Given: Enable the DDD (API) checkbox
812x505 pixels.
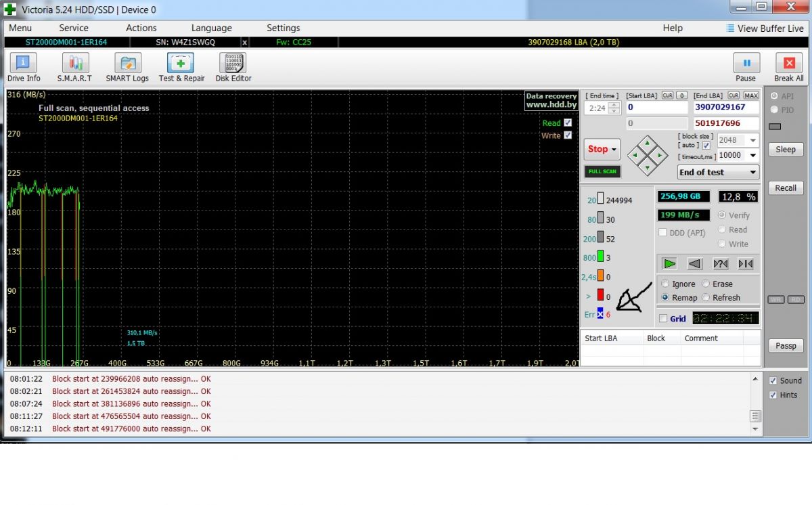Looking at the screenshot, I should click(x=663, y=232).
